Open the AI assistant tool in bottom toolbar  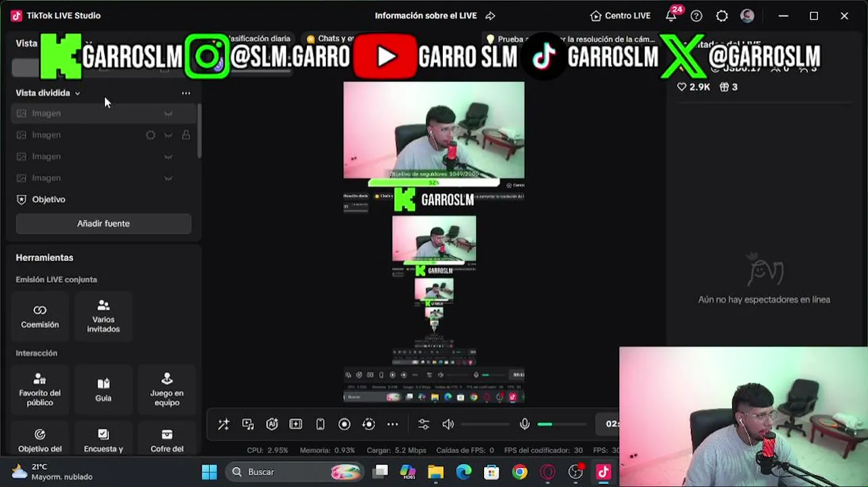(272, 424)
